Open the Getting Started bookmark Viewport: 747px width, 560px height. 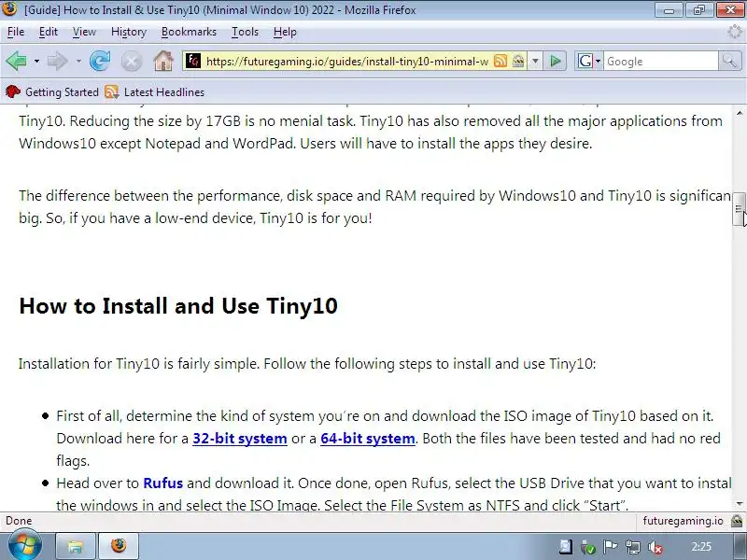(52, 91)
